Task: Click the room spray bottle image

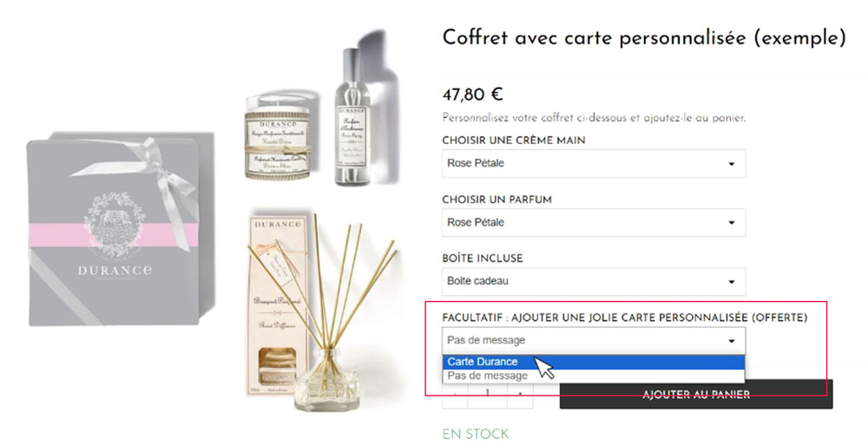Action: (x=352, y=117)
